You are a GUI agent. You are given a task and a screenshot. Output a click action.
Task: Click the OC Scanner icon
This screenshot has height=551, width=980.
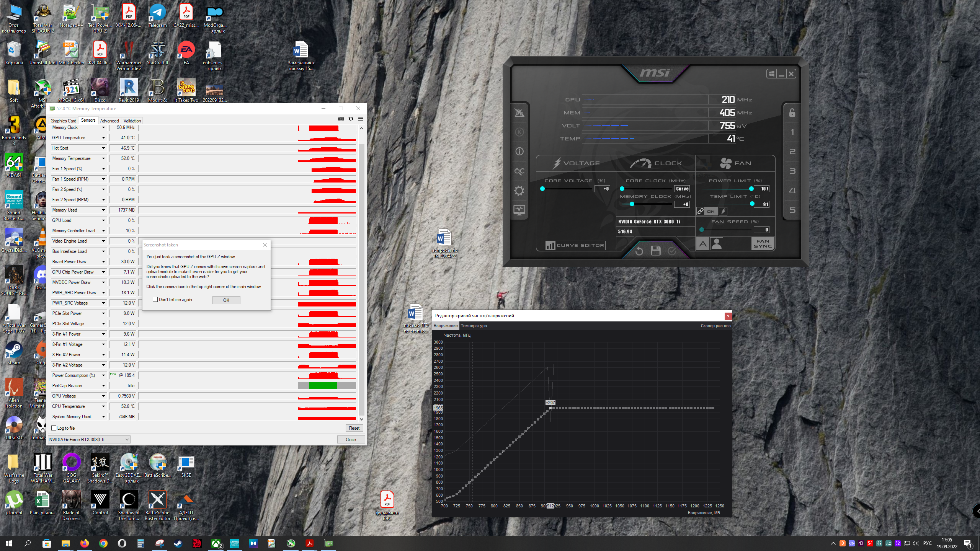point(519,171)
